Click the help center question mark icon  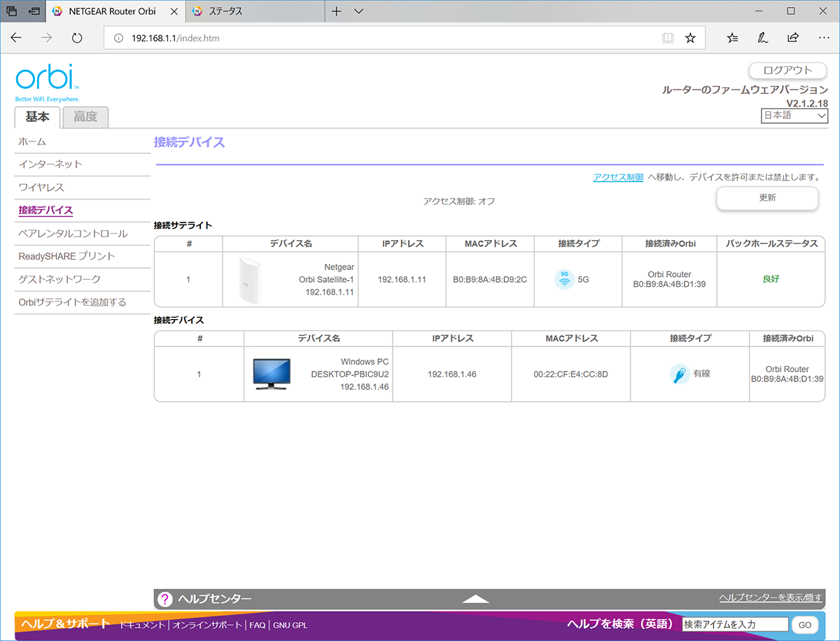pos(165,599)
